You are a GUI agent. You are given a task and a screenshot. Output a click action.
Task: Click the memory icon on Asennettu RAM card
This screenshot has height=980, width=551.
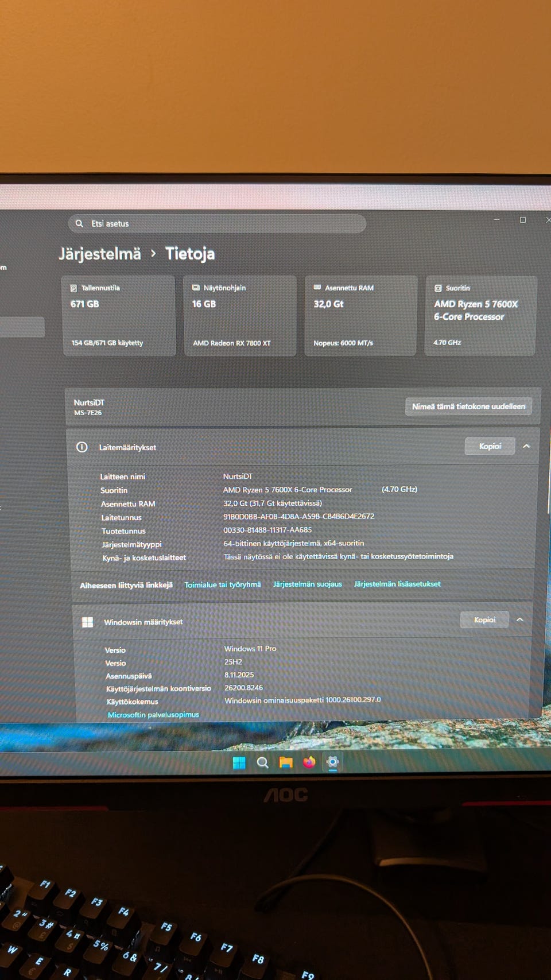[x=317, y=287]
